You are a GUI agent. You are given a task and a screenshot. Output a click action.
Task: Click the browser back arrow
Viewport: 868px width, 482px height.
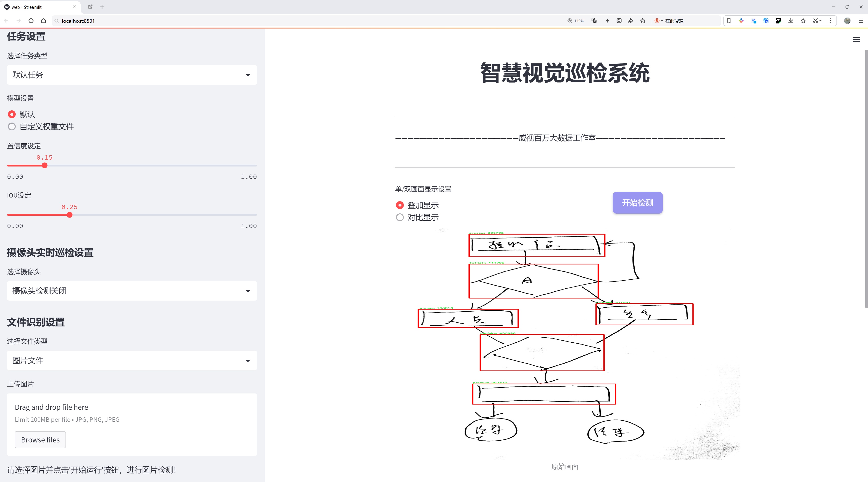point(6,21)
